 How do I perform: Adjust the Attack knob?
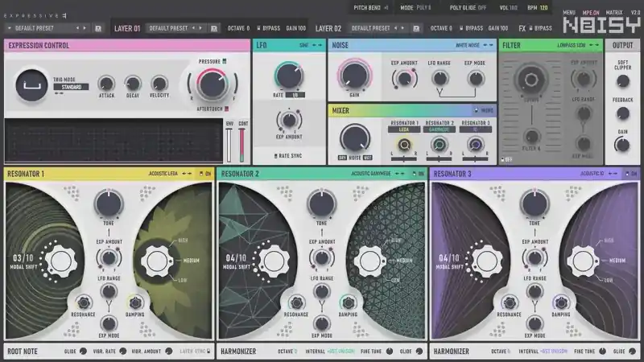pyautogui.click(x=106, y=84)
